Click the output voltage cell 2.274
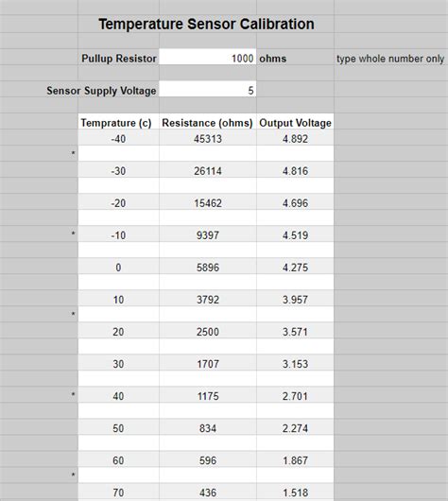The height and width of the screenshot is (501, 448). click(295, 427)
